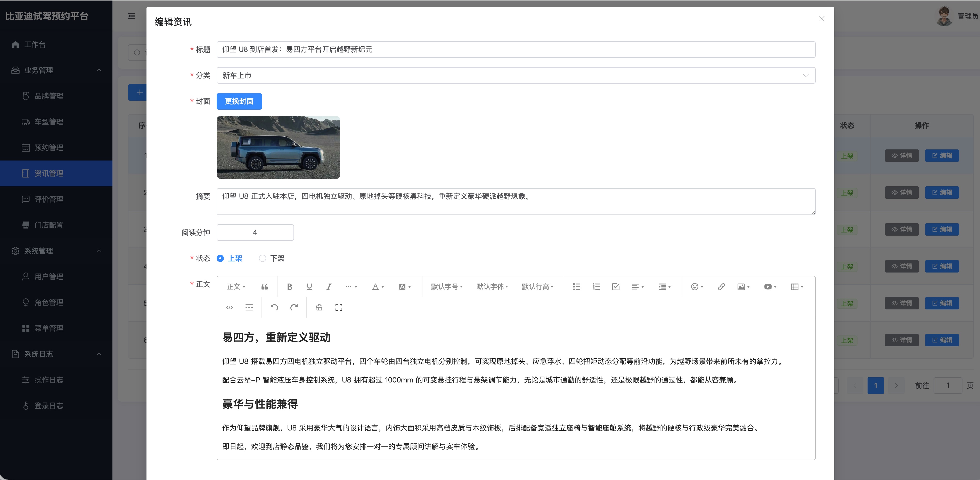Image resolution: width=980 pixels, height=480 pixels.
Task: Open 预约管理 in the sidebar
Action: 56,148
